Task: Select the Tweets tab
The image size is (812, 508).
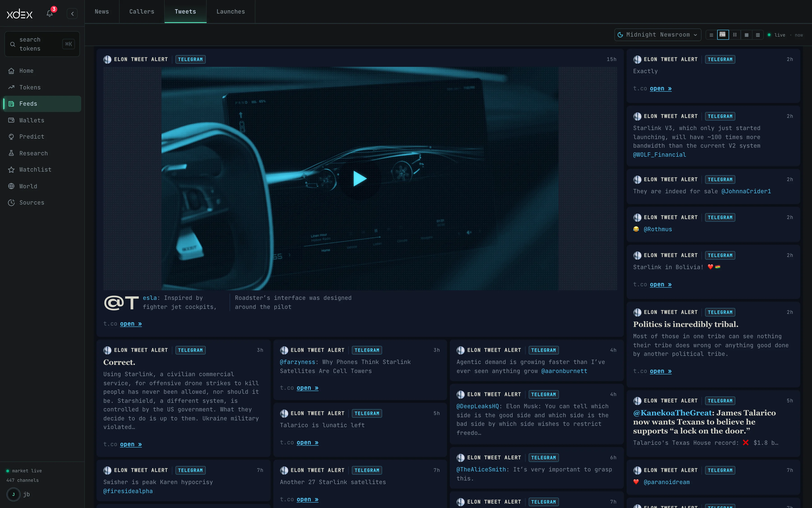Action: click(x=185, y=12)
